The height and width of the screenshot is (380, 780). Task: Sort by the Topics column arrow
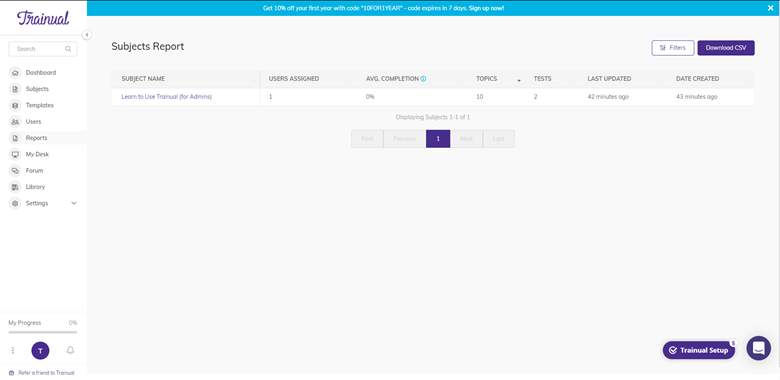point(519,81)
